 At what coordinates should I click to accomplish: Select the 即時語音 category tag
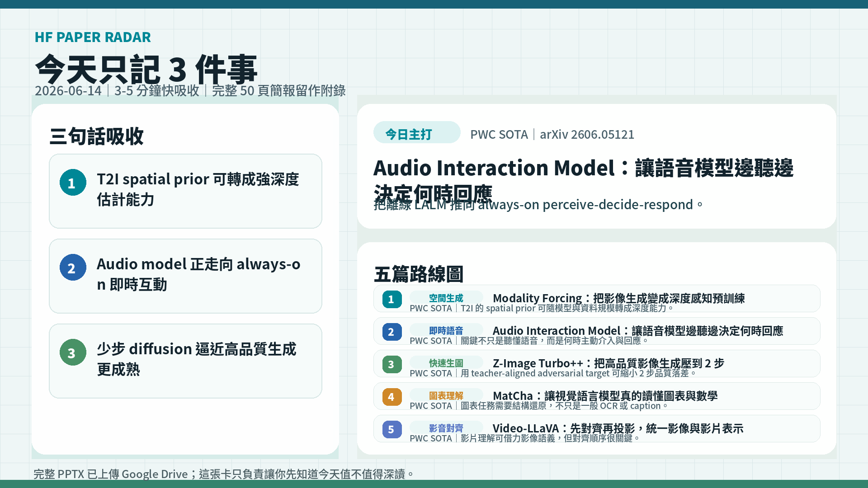tap(446, 330)
